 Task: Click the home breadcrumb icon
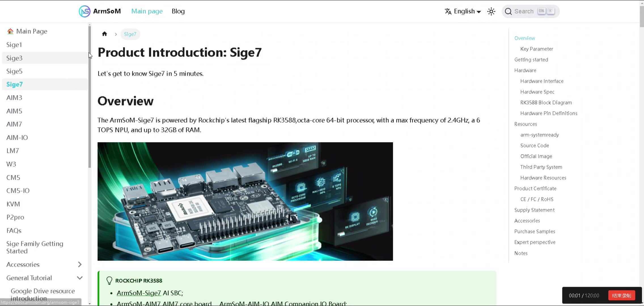(x=105, y=34)
